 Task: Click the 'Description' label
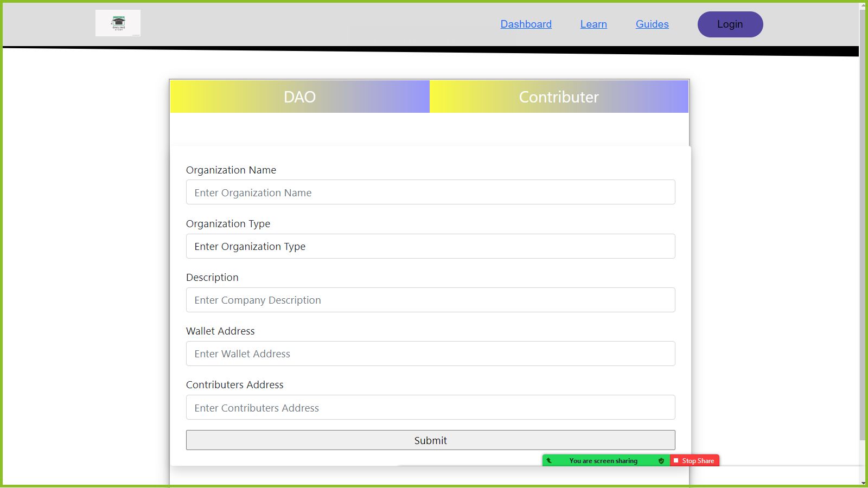coord(212,277)
